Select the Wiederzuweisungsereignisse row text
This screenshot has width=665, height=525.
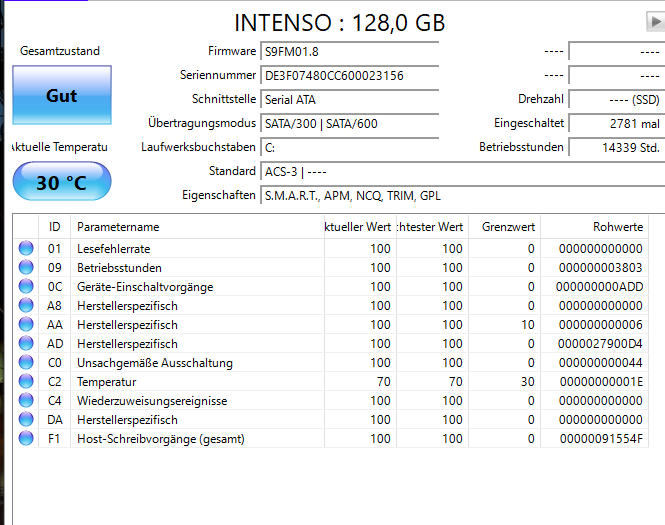tap(152, 401)
